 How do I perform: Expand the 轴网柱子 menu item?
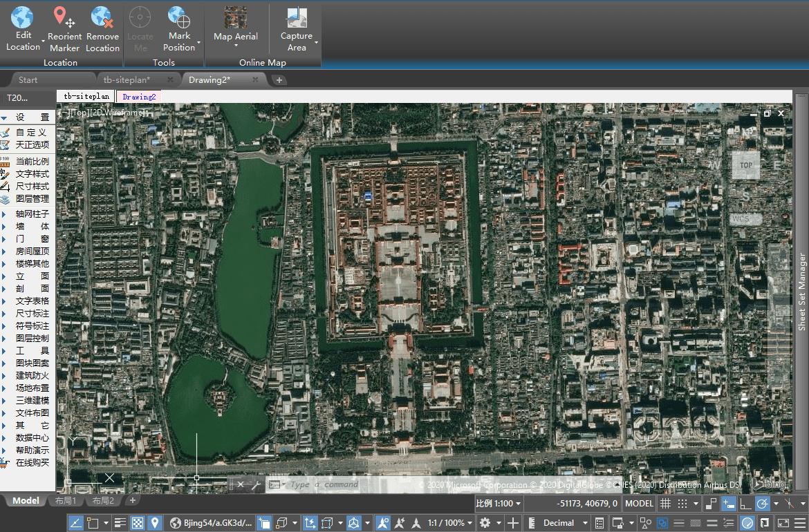click(x=32, y=214)
